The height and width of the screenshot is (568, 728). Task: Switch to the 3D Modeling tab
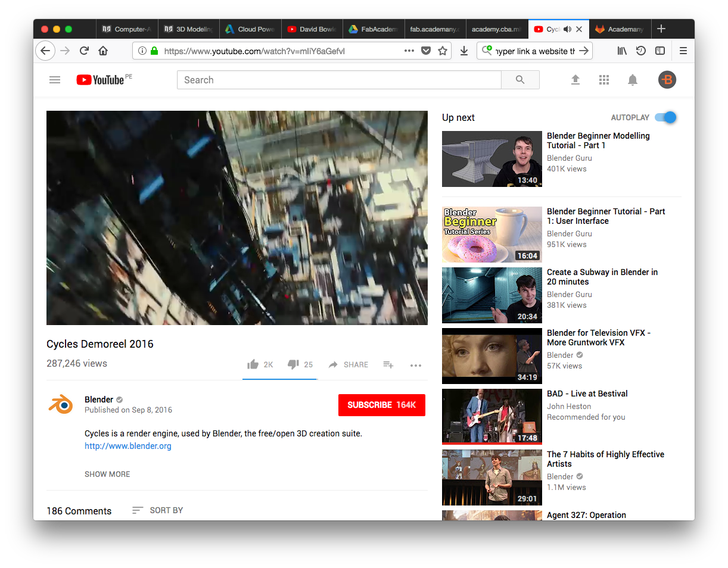coord(188,29)
